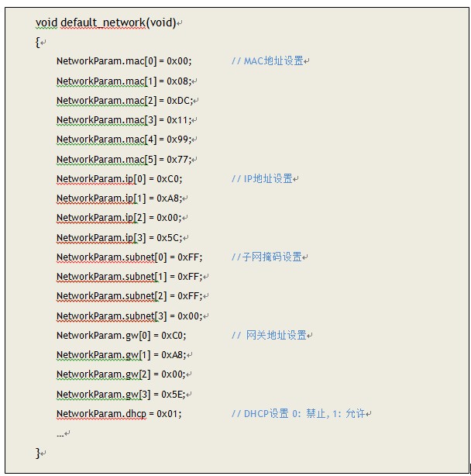Click the function header 'void default_network(void)'

click(106, 22)
